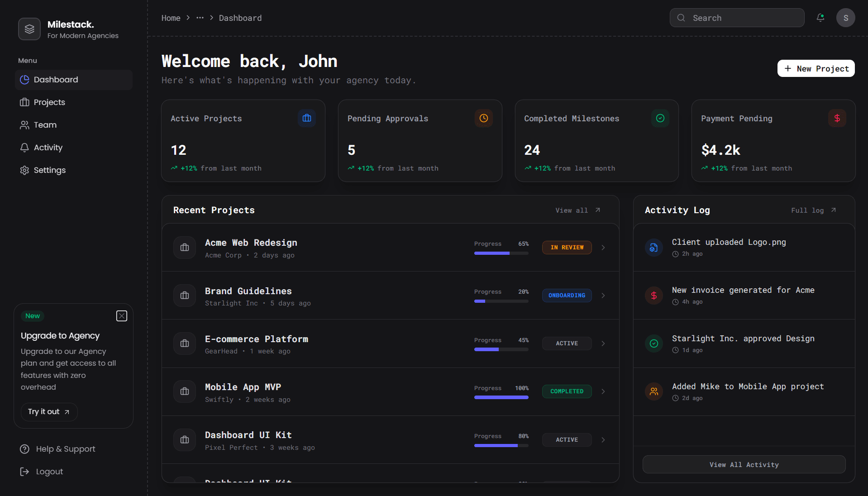Focus the Search input field
The height and width of the screenshot is (496, 868).
point(737,18)
